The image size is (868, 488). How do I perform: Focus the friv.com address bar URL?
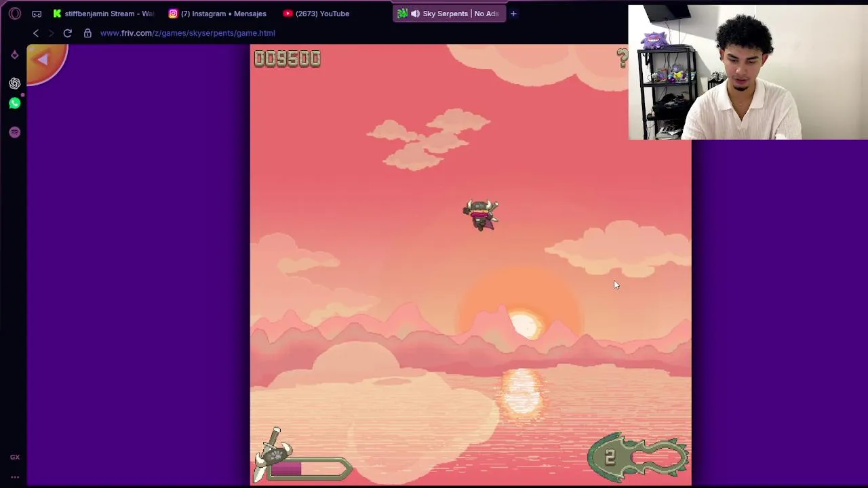tap(188, 33)
